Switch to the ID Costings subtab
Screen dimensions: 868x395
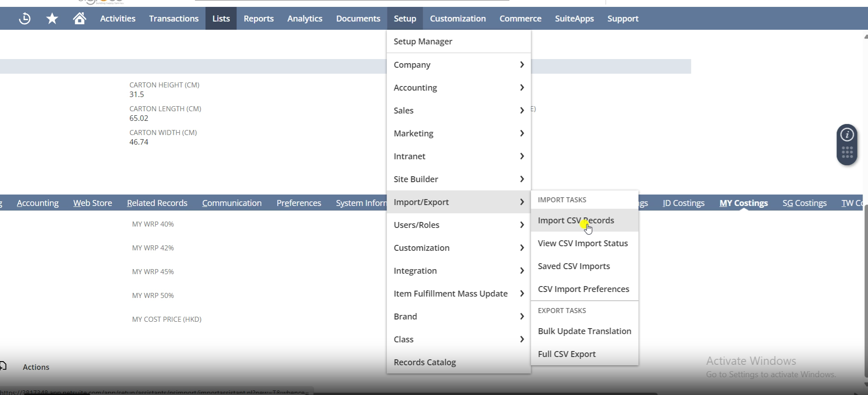(x=684, y=203)
